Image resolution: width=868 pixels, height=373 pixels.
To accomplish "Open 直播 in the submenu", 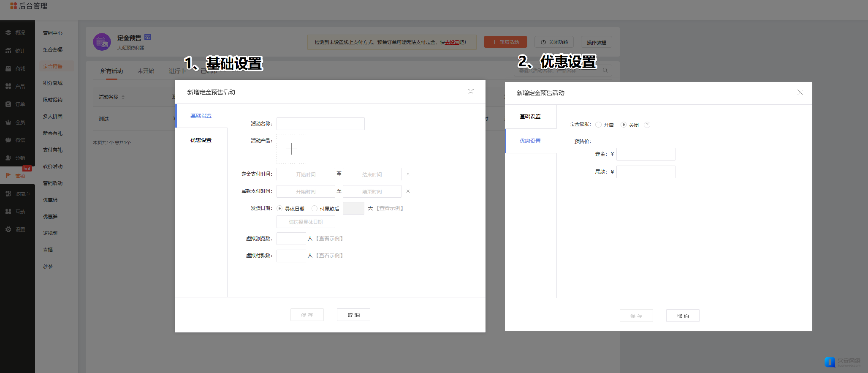I will point(48,250).
